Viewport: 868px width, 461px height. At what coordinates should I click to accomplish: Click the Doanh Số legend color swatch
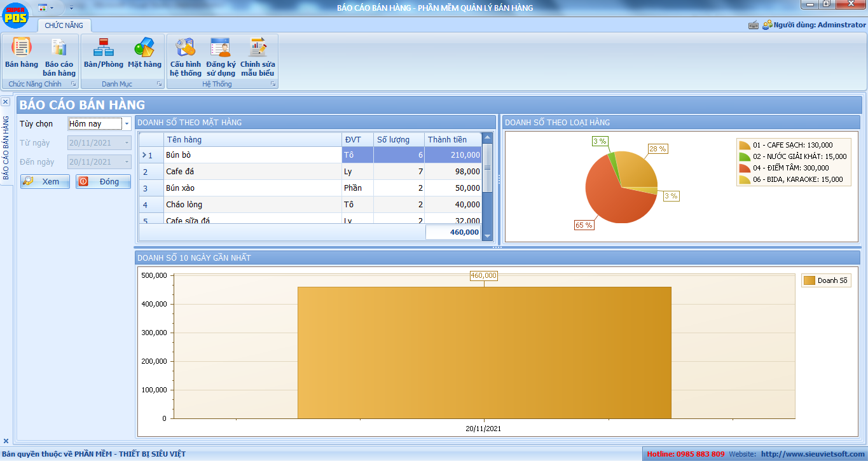809,280
